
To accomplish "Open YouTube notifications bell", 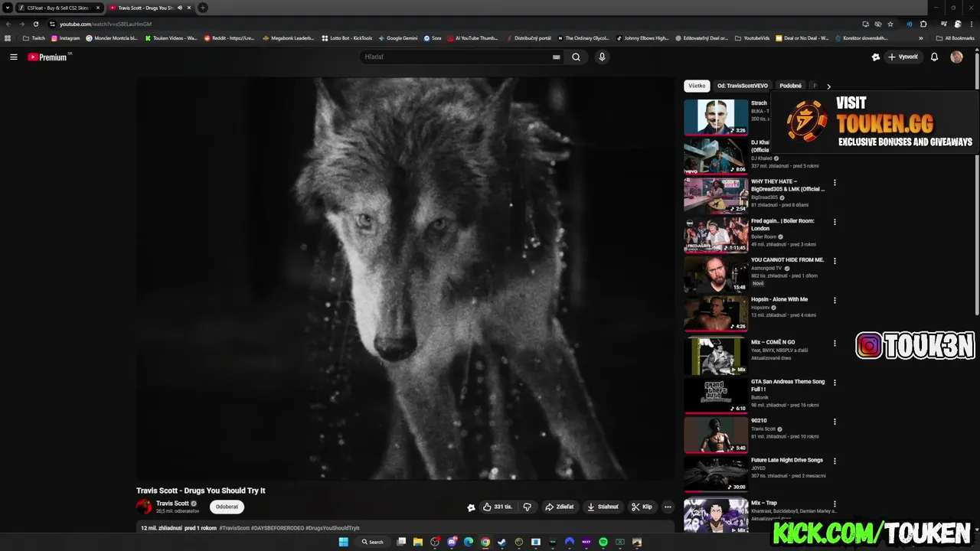I will click(x=934, y=57).
